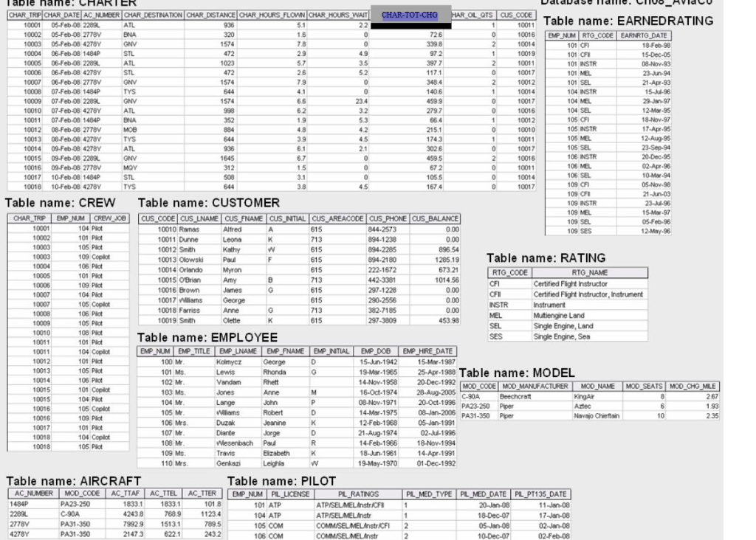Click the EARNRTG_DATE column header
The height and width of the screenshot is (540, 756).
644,35
